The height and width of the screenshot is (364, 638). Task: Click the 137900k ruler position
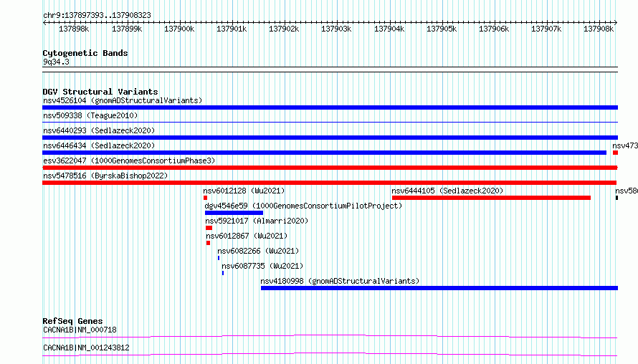[x=179, y=29]
